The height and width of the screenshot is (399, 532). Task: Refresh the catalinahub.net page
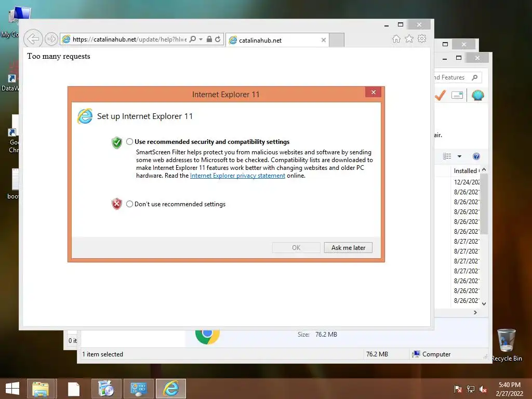[x=218, y=39]
